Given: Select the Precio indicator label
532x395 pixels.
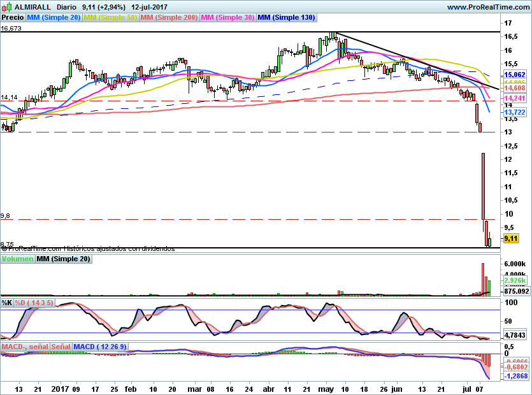Looking at the screenshot, I should tap(12, 18).
